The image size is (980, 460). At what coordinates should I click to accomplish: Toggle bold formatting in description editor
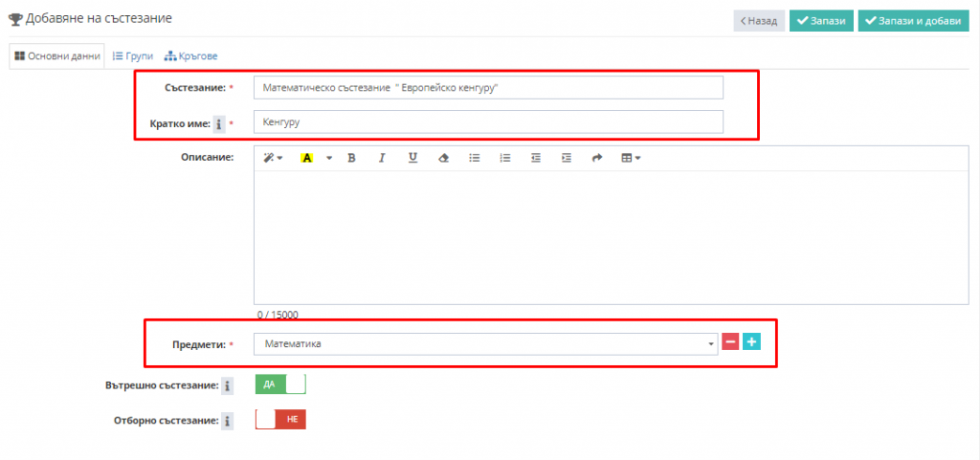pos(351,159)
